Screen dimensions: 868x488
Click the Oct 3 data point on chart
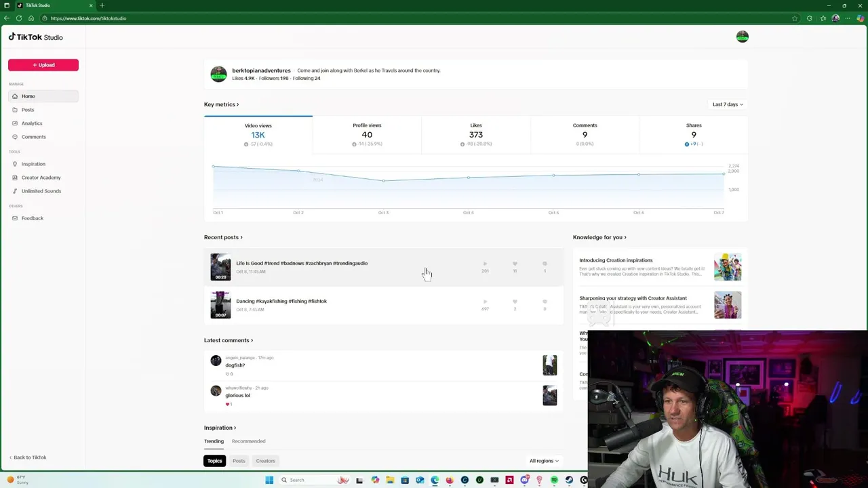383,181
